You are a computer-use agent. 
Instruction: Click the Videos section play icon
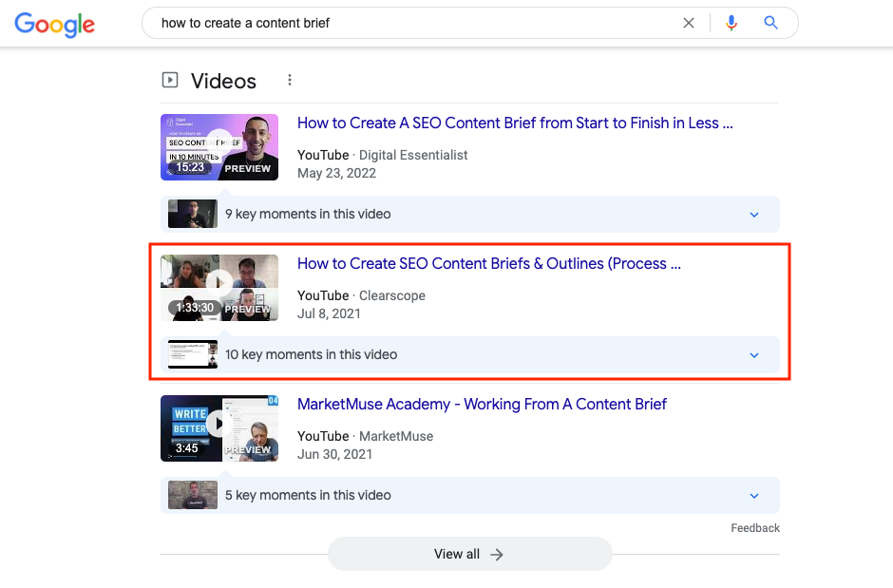pyautogui.click(x=170, y=80)
